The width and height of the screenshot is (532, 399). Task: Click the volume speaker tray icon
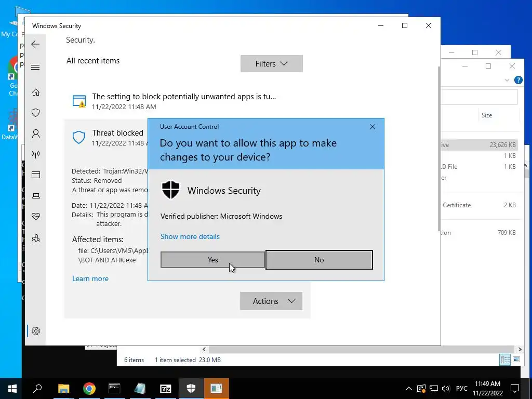coord(445,389)
